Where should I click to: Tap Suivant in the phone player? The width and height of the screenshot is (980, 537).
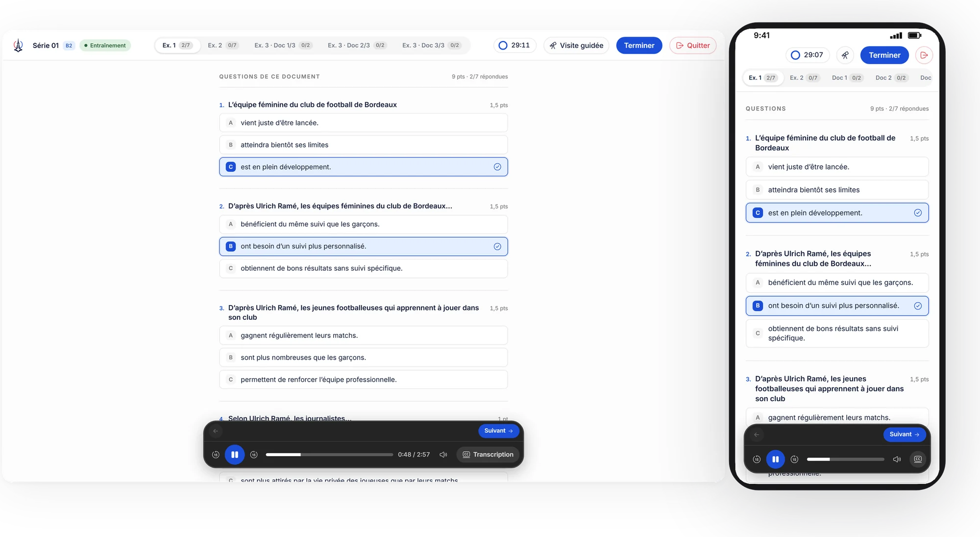point(905,435)
